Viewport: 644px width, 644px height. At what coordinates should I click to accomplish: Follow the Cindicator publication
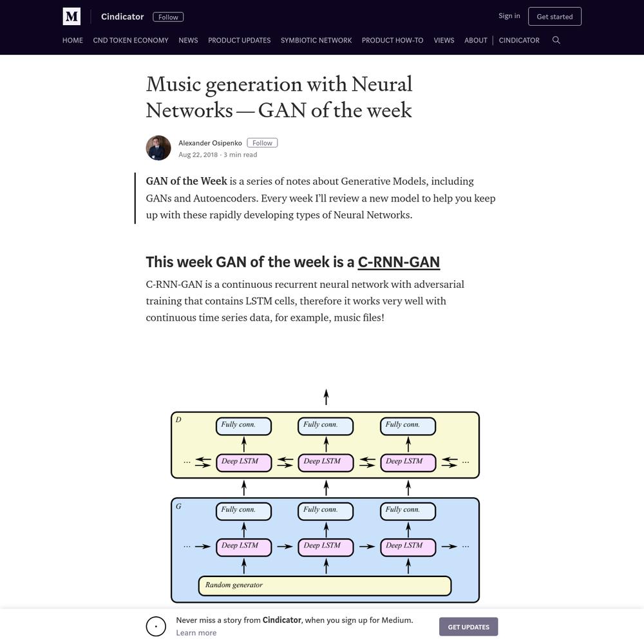168,17
